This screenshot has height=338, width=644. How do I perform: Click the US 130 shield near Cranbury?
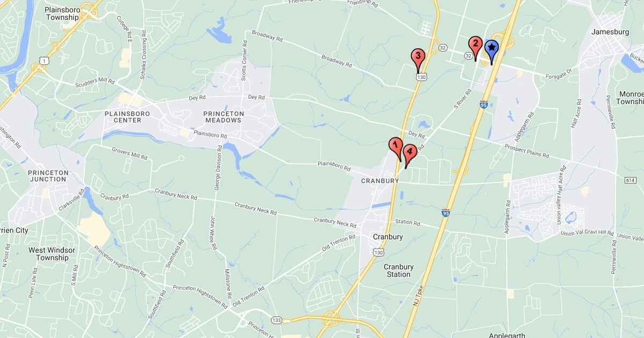(x=379, y=252)
